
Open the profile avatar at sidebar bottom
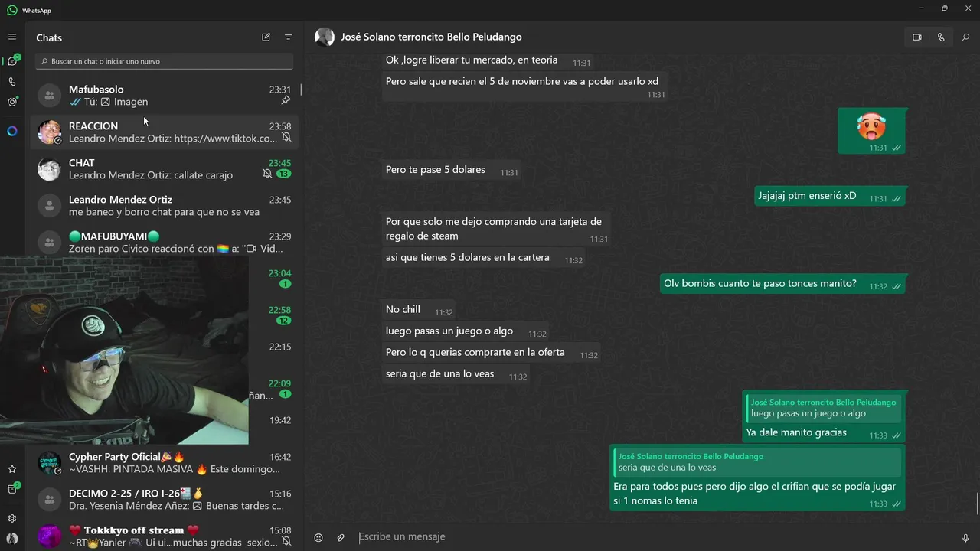(12, 538)
